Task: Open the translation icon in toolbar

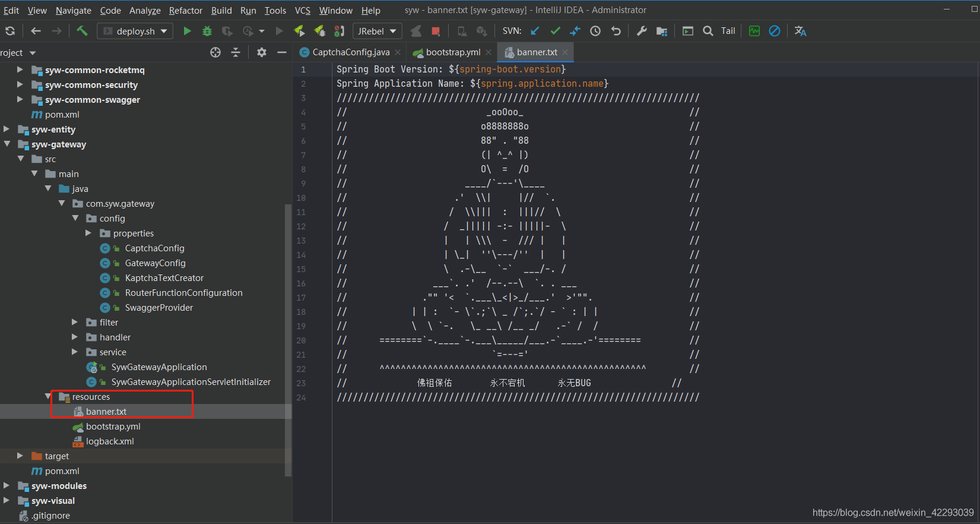Action: coord(800,31)
